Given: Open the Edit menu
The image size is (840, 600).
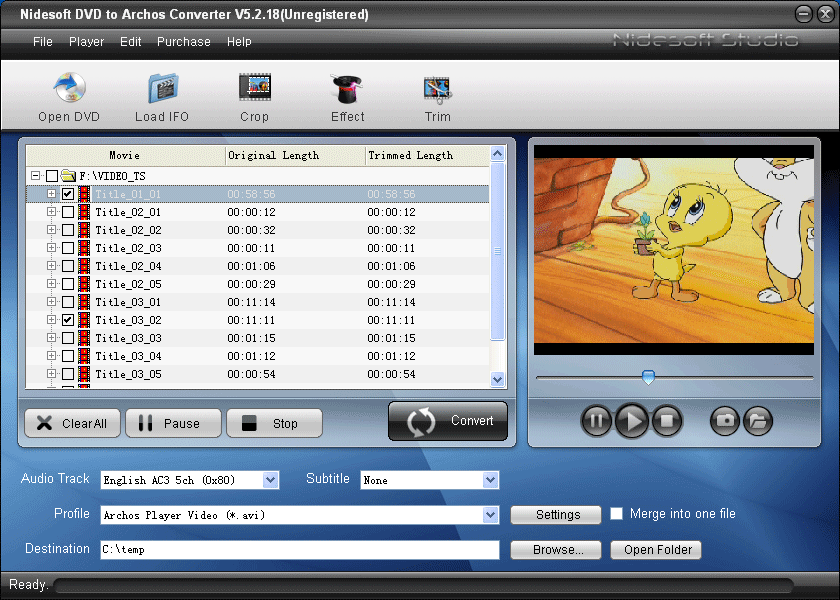Looking at the screenshot, I should click(131, 42).
